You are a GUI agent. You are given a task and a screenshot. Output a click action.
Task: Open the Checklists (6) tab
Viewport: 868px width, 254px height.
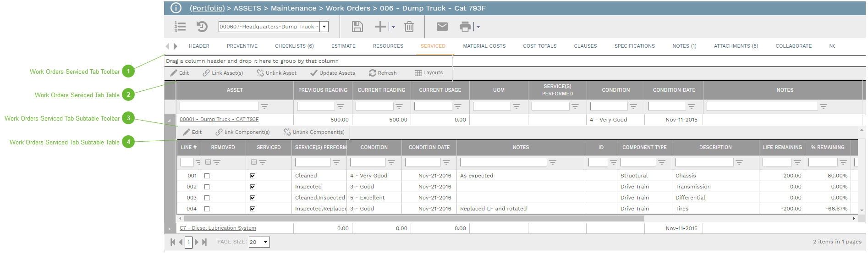(294, 46)
